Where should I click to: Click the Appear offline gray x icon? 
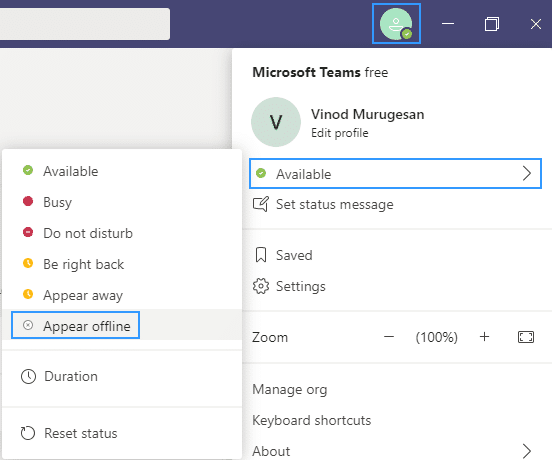(x=28, y=325)
